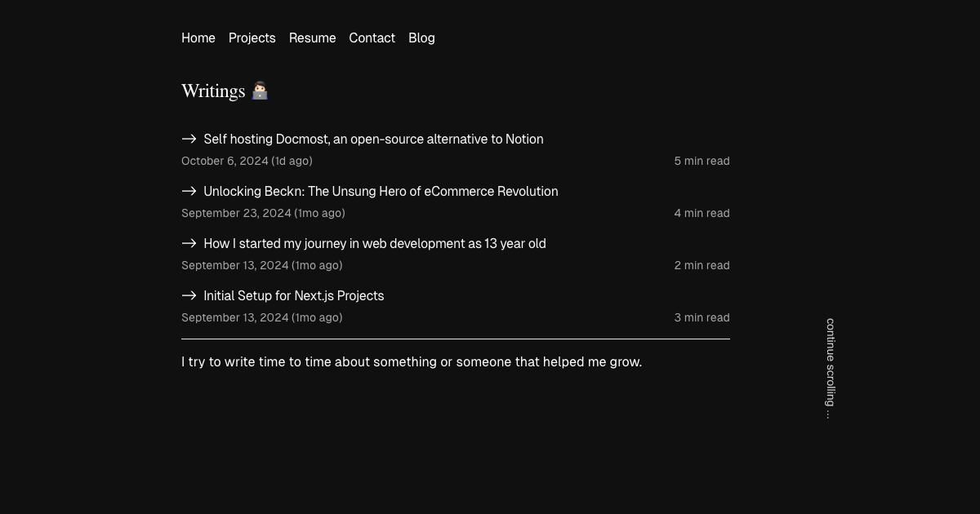Click the technologist emoji next to Writings
The image size is (980, 514).
tap(260, 91)
